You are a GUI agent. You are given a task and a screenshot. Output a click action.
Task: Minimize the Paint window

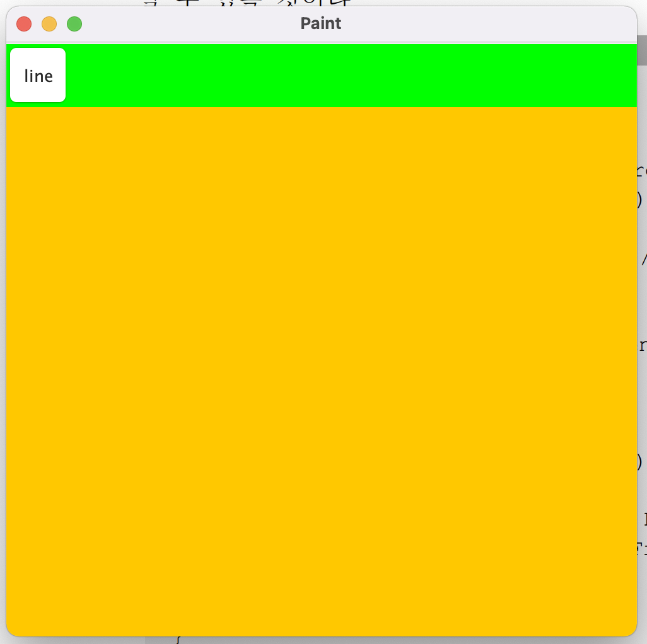pos(49,24)
